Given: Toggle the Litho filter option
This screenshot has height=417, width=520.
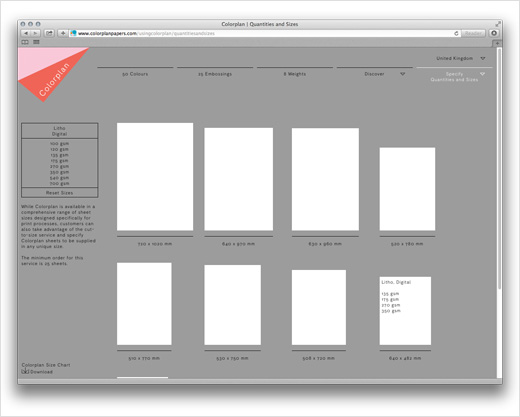Looking at the screenshot, I should pyautogui.click(x=59, y=128).
